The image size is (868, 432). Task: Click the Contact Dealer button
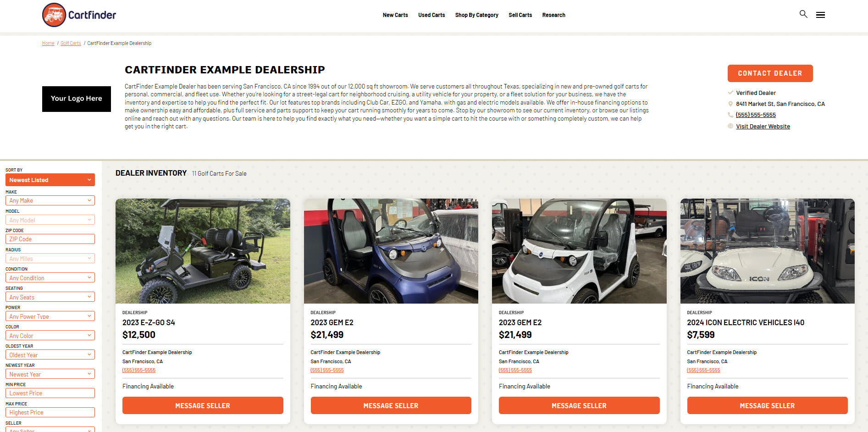coord(770,73)
